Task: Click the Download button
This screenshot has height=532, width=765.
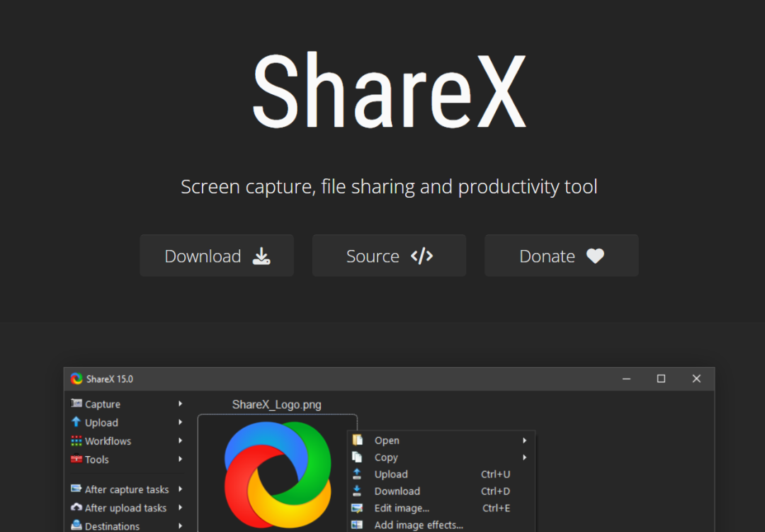Action: (x=217, y=256)
